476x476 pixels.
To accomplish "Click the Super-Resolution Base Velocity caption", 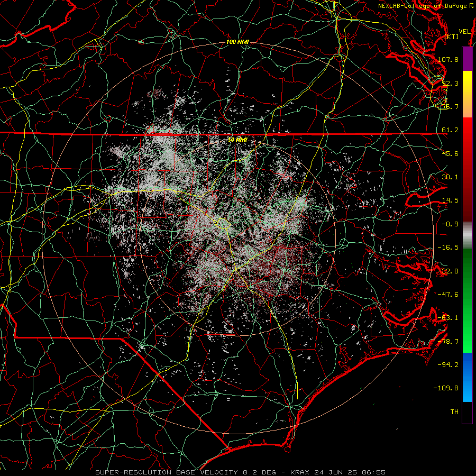I will click(241, 472).
